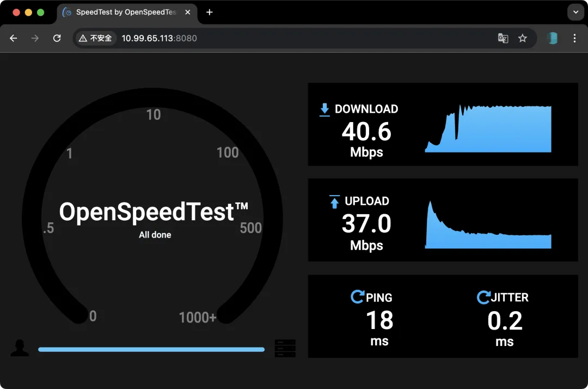This screenshot has height=389, width=588.
Task: Close the SpeedTest by OpenSpeedTest tab
Action: point(187,13)
